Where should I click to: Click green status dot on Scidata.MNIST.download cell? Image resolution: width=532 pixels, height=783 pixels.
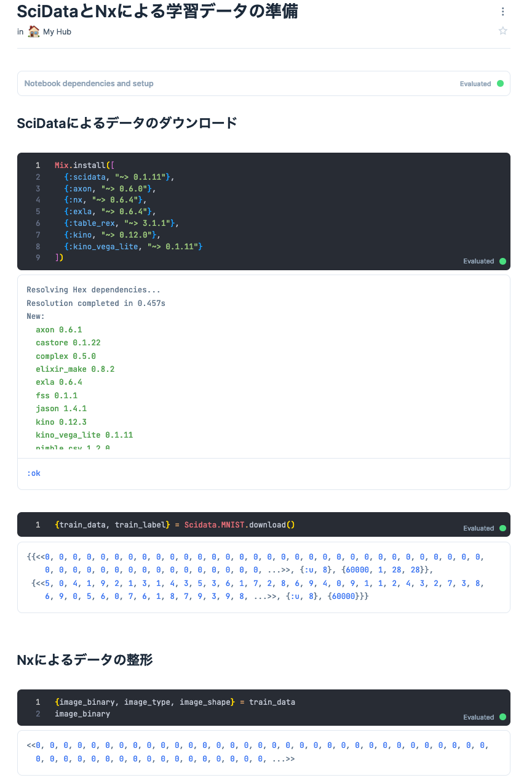(502, 528)
